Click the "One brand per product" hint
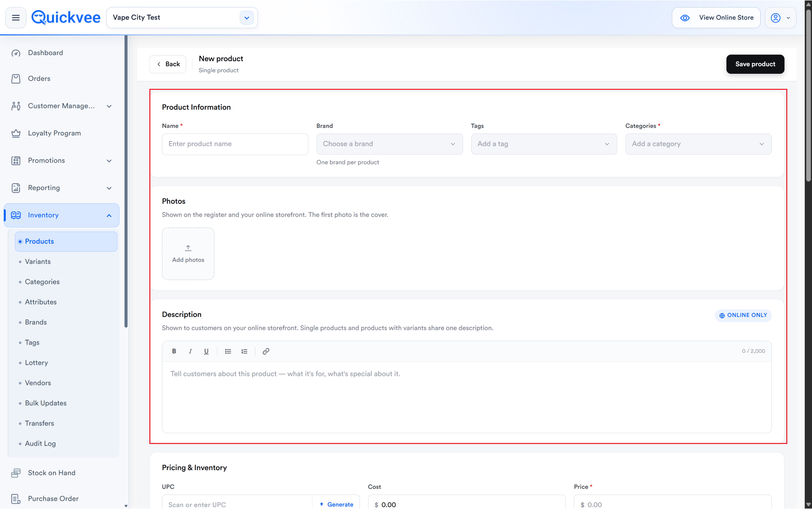Viewport: 812px width, 509px height. (348, 162)
